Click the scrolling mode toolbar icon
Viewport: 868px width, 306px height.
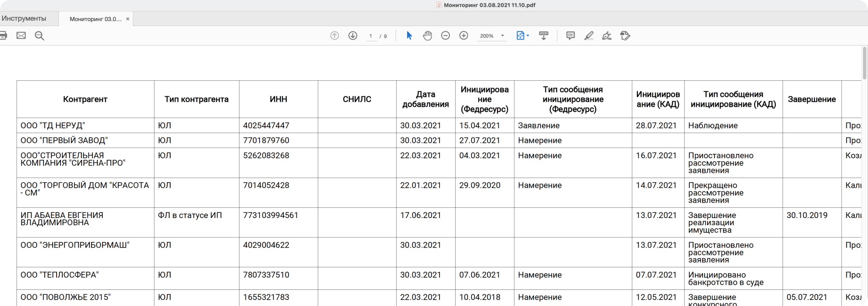544,36
